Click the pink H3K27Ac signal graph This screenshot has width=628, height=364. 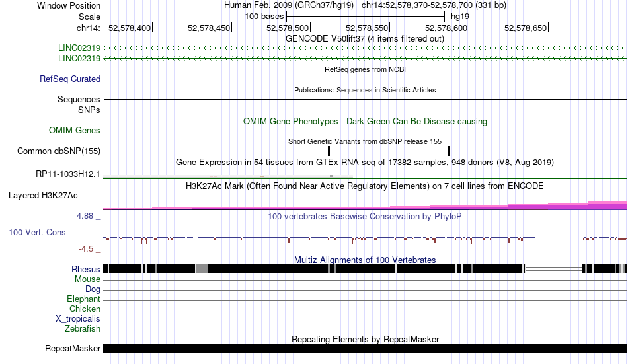click(366, 206)
